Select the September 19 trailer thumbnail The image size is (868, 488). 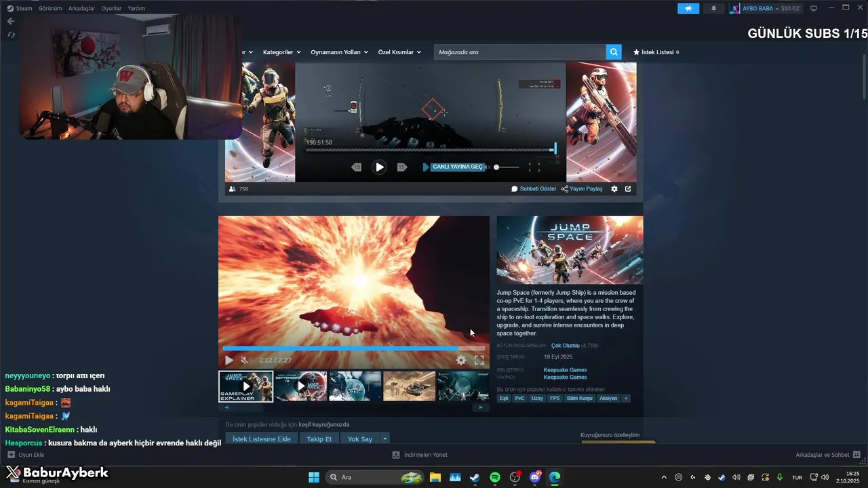tap(300, 386)
